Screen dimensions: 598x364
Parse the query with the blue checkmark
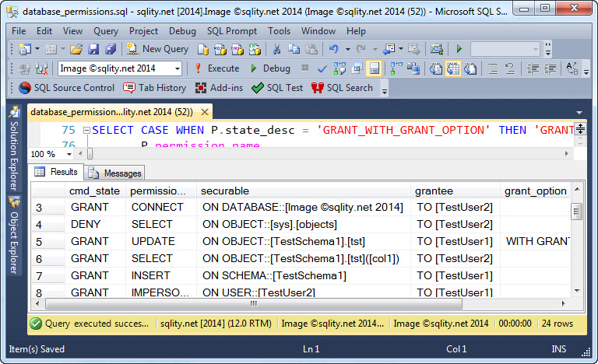(322, 68)
